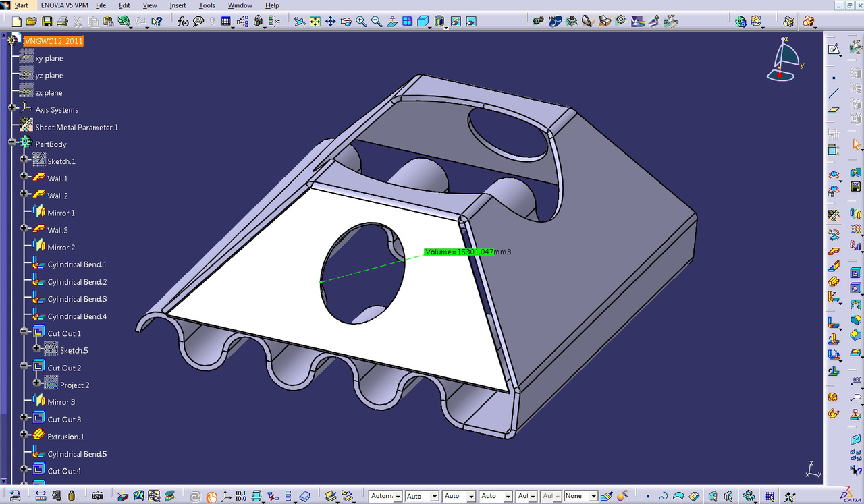Select the Point tool in right toolbar
Viewport: 864px width, 504px height.
pyautogui.click(x=834, y=78)
